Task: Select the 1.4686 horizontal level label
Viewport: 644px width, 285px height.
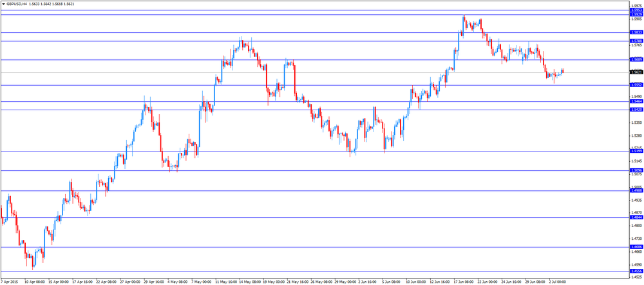Action: [636, 247]
